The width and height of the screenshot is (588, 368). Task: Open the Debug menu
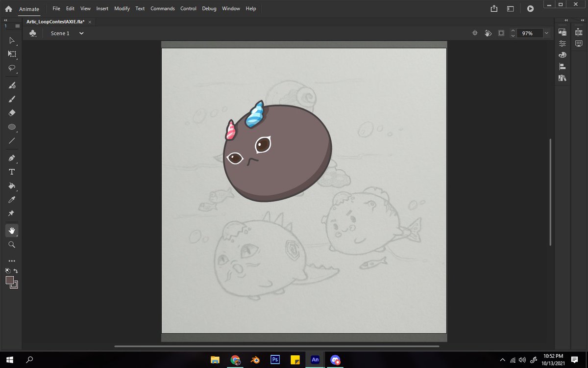click(x=209, y=9)
